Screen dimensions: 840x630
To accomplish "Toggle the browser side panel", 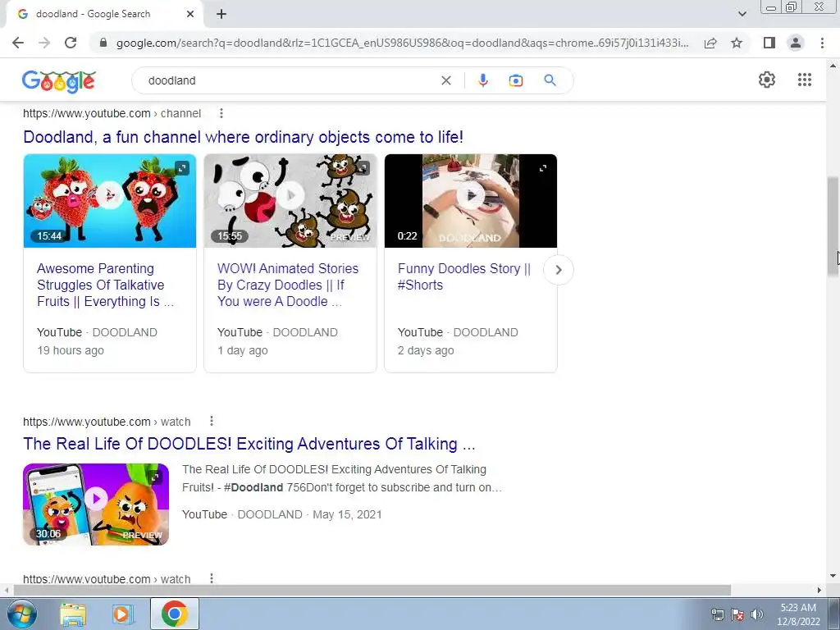I will [769, 43].
